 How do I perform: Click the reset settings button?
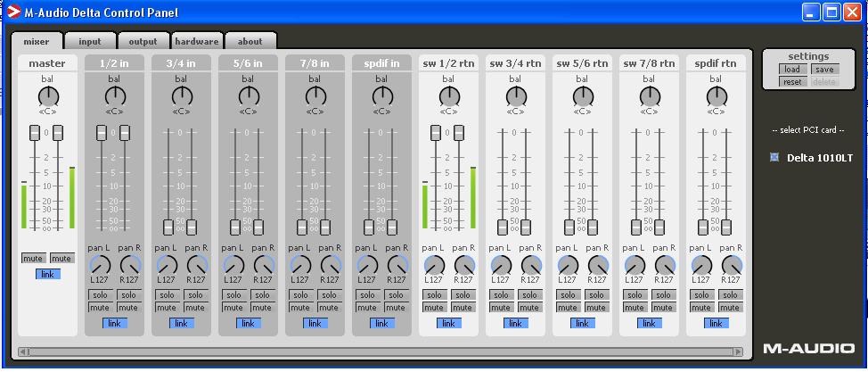click(x=792, y=82)
